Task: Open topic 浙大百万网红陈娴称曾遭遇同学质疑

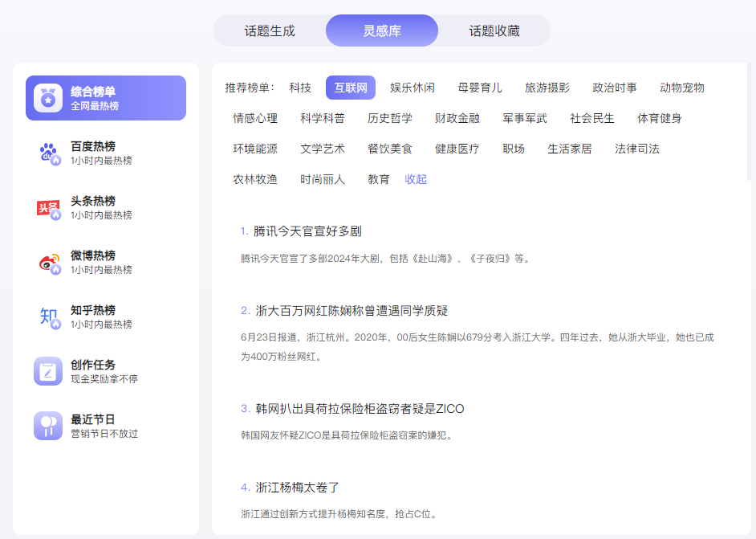Action: 352,311
